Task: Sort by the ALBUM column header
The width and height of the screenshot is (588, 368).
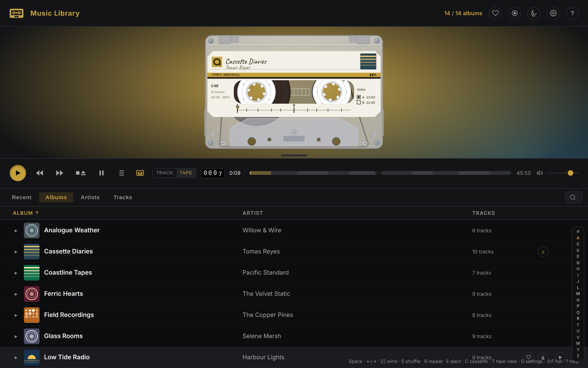Action: 26,213
